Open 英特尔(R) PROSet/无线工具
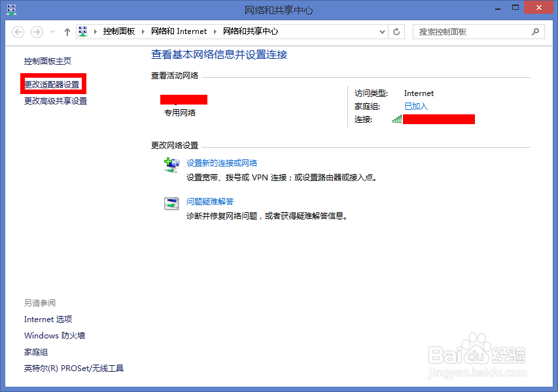Image resolution: width=558 pixels, height=392 pixels. point(73,368)
